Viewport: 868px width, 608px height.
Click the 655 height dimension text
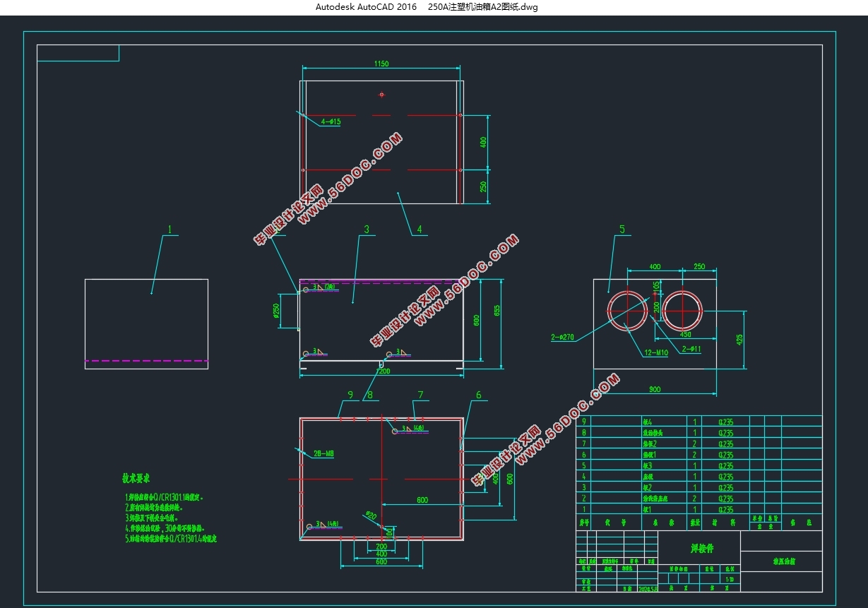click(x=497, y=310)
